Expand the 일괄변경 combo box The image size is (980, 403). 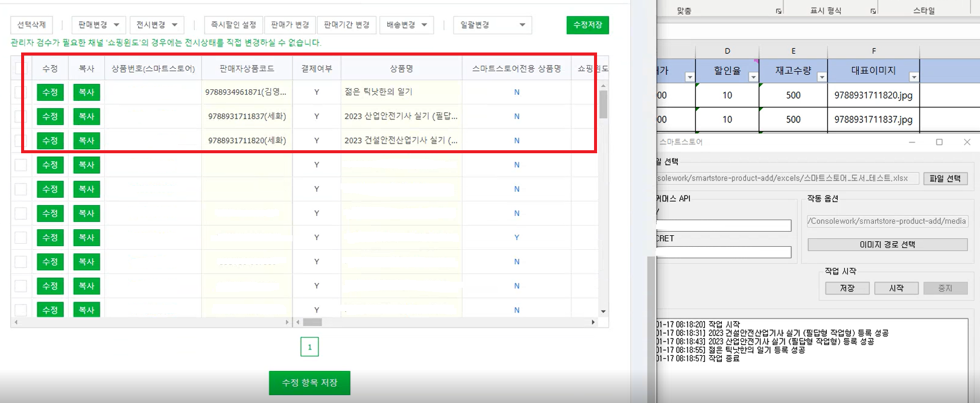(492, 25)
